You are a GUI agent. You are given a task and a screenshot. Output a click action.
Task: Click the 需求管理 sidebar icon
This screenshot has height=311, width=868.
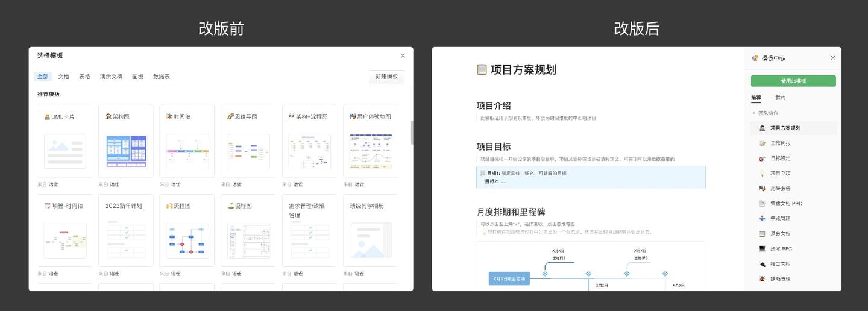763,219
